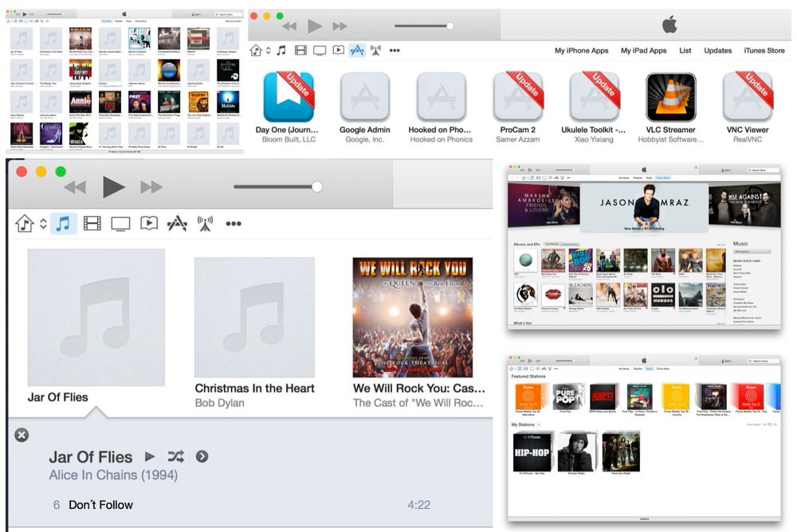Play in the large Music window

[113, 187]
